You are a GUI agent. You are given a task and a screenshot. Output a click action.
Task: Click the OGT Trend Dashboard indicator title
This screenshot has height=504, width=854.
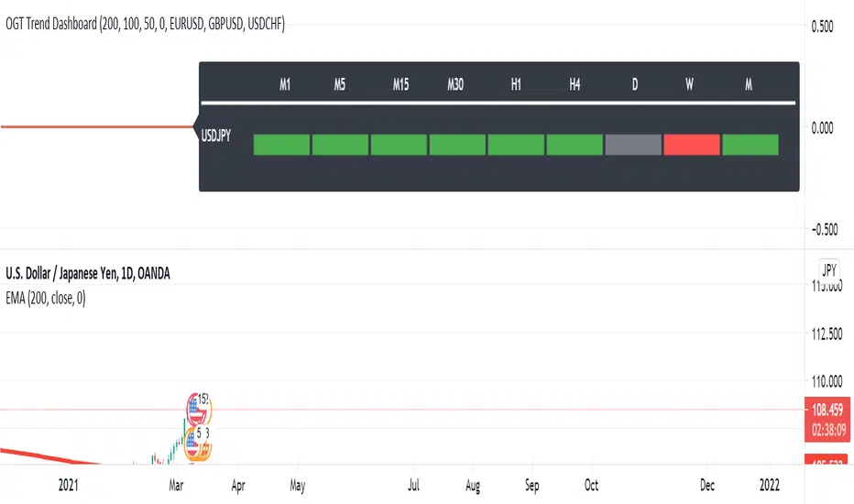(144, 26)
